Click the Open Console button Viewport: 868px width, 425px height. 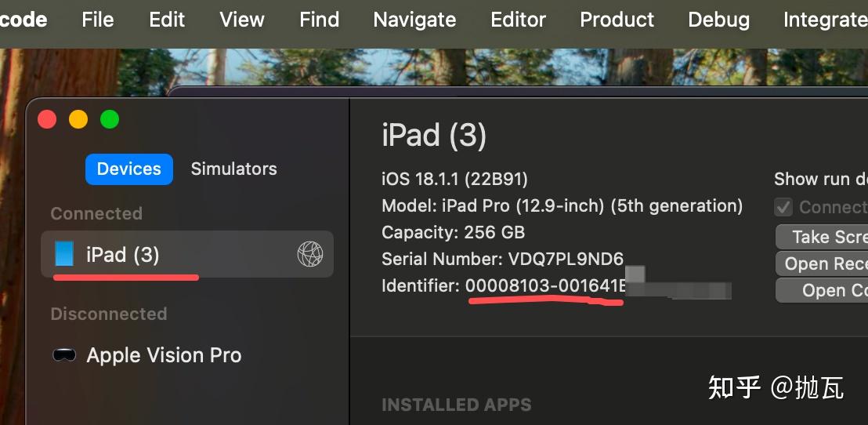tap(824, 290)
